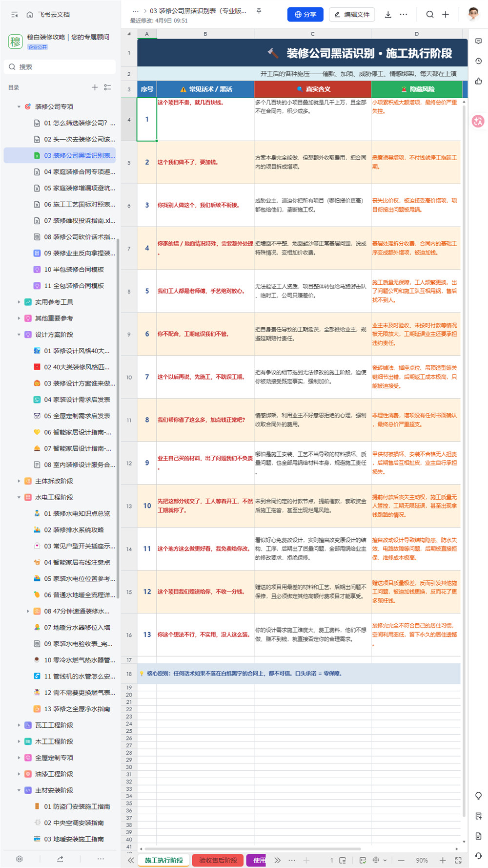Click the sidebar 搜索 input field

point(60,67)
